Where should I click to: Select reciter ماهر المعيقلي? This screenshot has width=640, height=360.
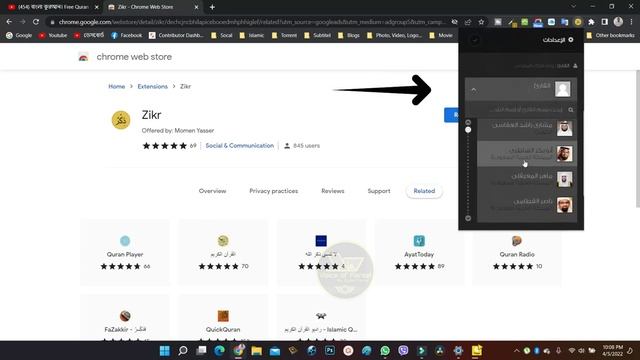[527, 179]
